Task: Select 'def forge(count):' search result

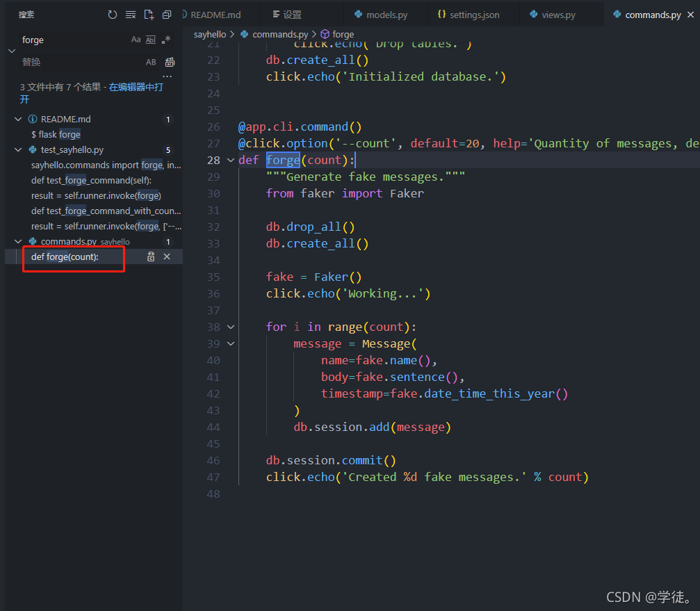Action: pos(65,256)
